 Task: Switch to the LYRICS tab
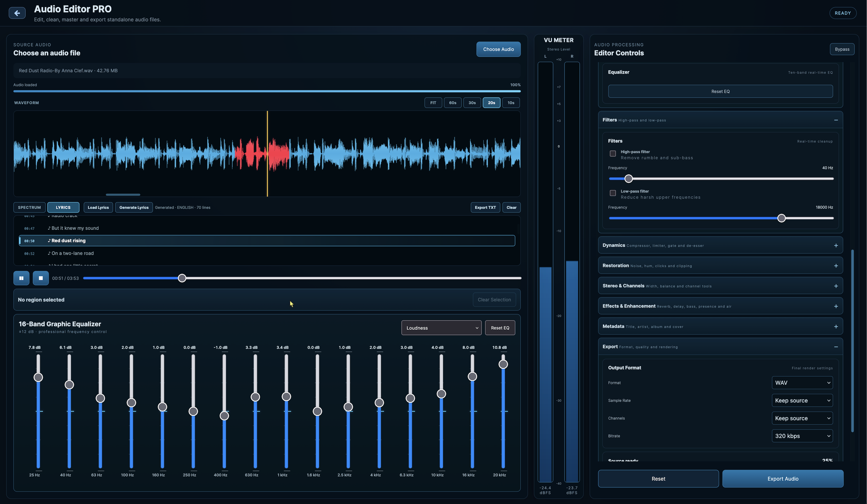tap(63, 207)
